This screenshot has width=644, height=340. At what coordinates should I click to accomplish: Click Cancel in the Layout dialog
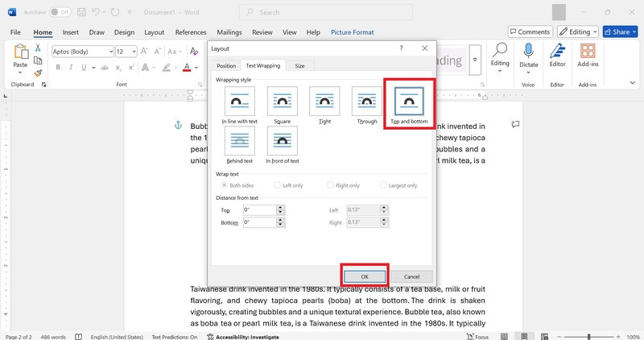(x=411, y=276)
